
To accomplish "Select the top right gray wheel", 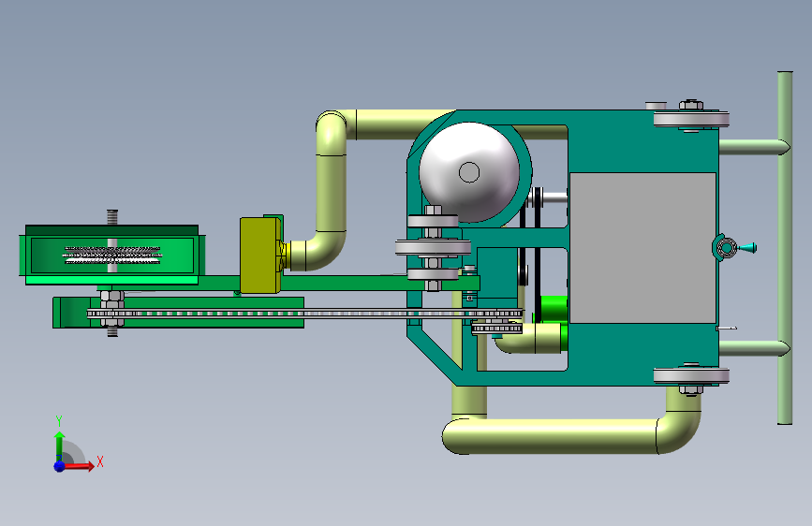I will tap(691, 120).
